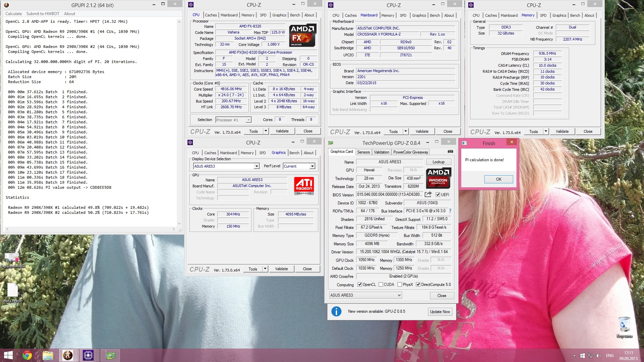Select the Безымянный desktop image file
644x362 pixels.
pos(12,260)
